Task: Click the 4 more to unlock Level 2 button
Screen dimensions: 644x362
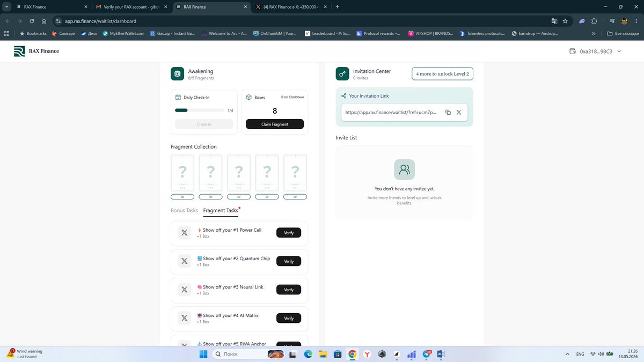Action: pyautogui.click(x=442, y=73)
